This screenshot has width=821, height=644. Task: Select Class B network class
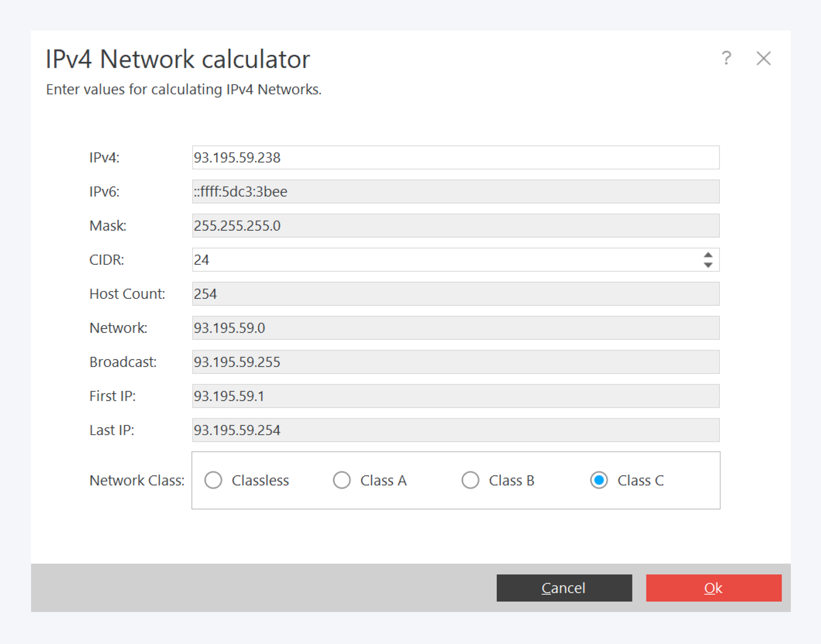[470, 480]
